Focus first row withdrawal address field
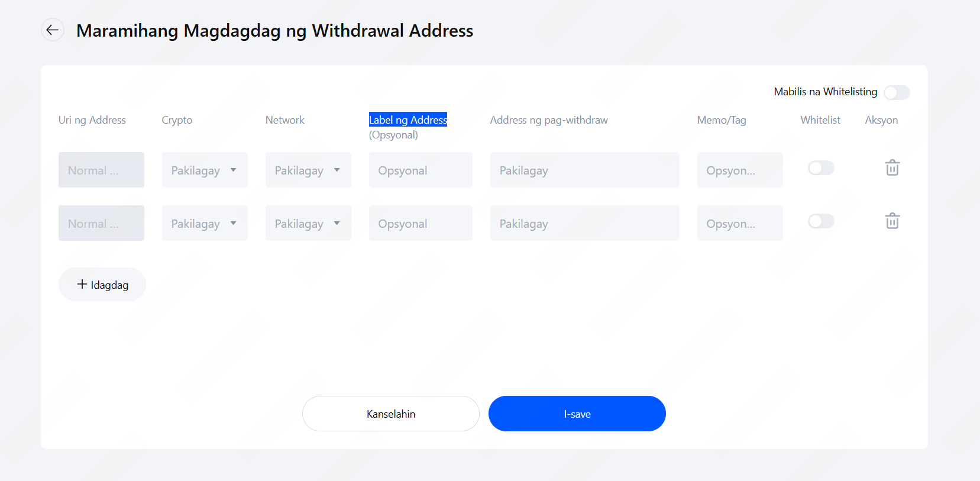The width and height of the screenshot is (980, 481). 584,170
